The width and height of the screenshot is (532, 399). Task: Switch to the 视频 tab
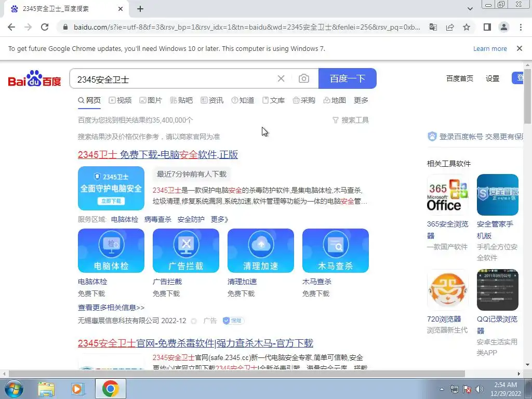(120, 100)
